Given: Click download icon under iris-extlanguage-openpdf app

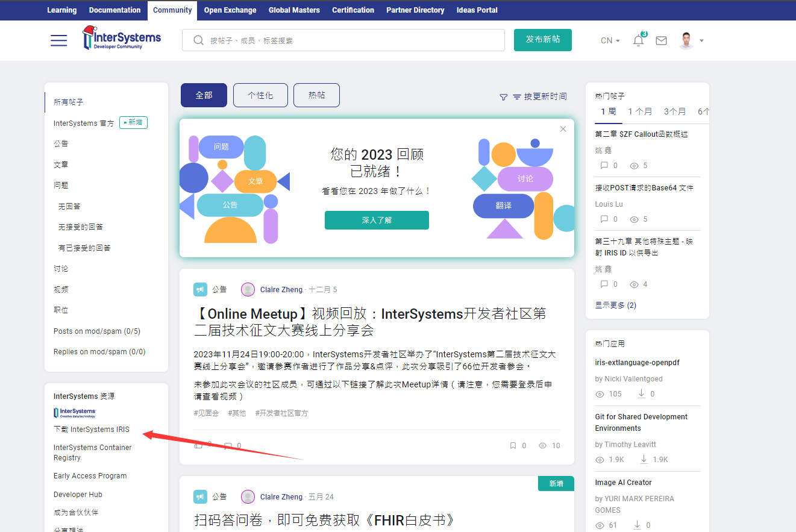Looking at the screenshot, I should pos(641,393).
